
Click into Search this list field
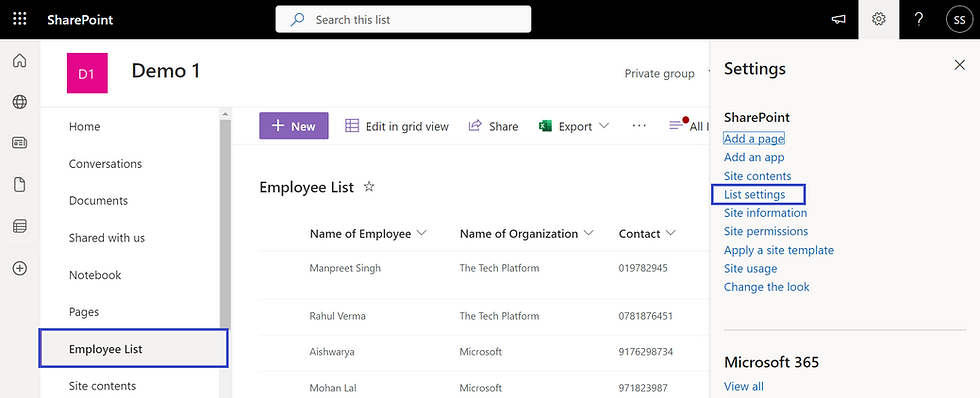click(403, 19)
